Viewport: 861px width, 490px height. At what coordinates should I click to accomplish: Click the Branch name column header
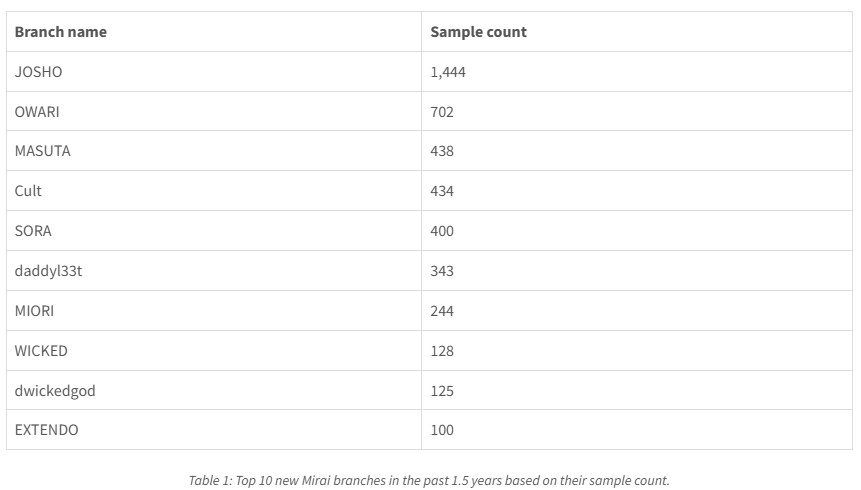click(61, 32)
